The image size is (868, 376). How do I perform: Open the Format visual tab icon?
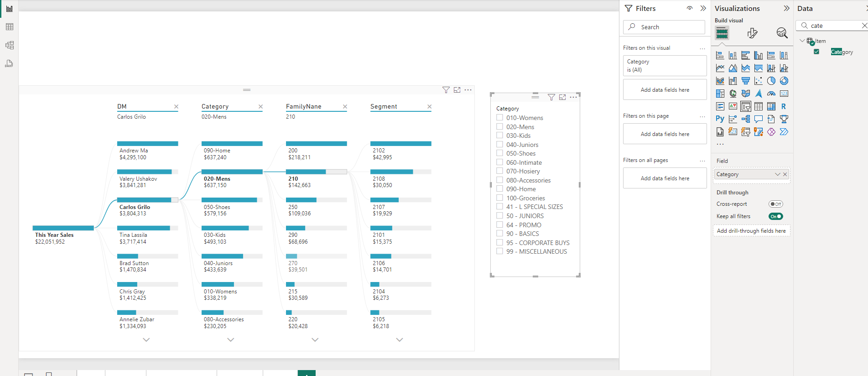pos(752,33)
